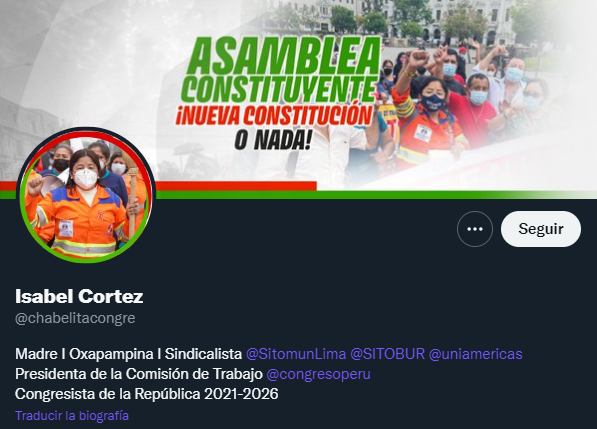Image resolution: width=597 pixels, height=429 pixels.
Task: Visit the @SITOBUR mentioned profile
Action: click(387, 354)
